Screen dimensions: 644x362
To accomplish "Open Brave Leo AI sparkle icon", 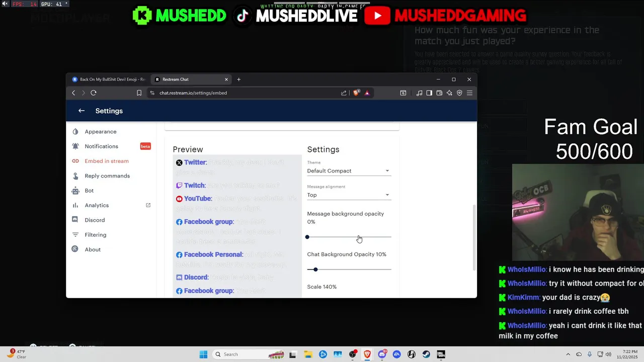I will [449, 93].
